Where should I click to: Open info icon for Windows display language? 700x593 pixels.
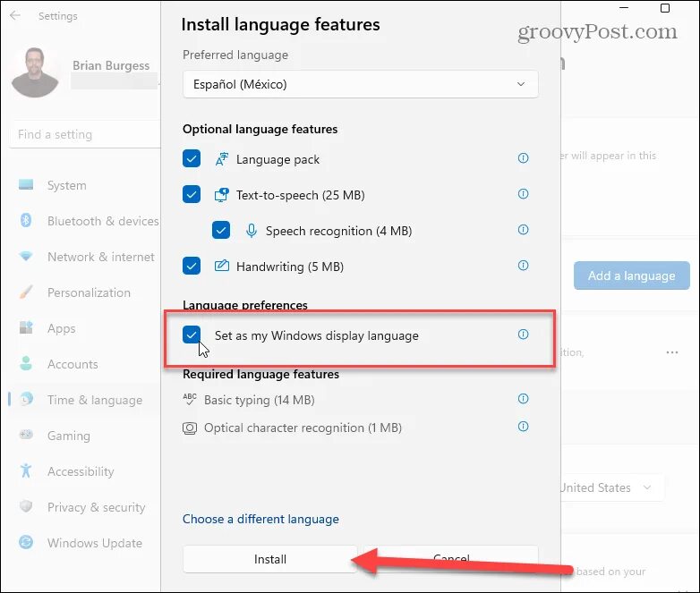(x=524, y=335)
